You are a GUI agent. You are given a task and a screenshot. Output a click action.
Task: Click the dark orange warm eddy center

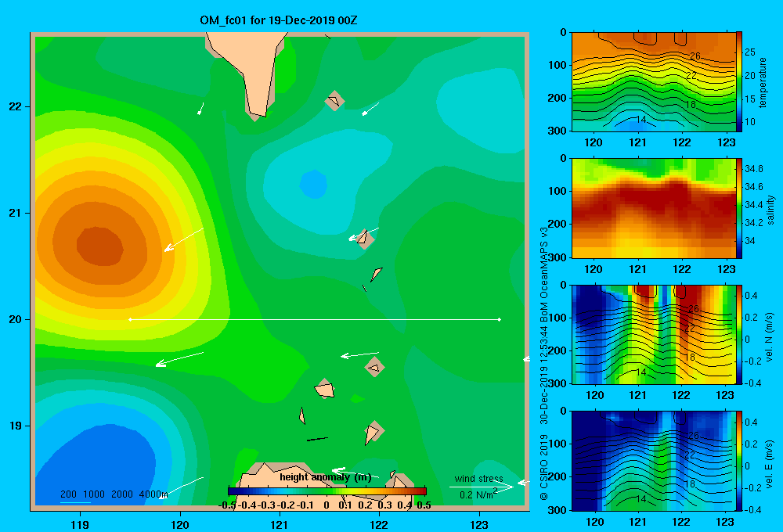pos(100,246)
